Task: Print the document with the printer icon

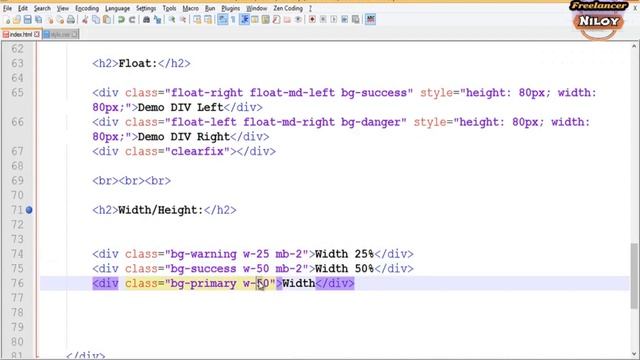Action: pyautogui.click(x=71, y=20)
